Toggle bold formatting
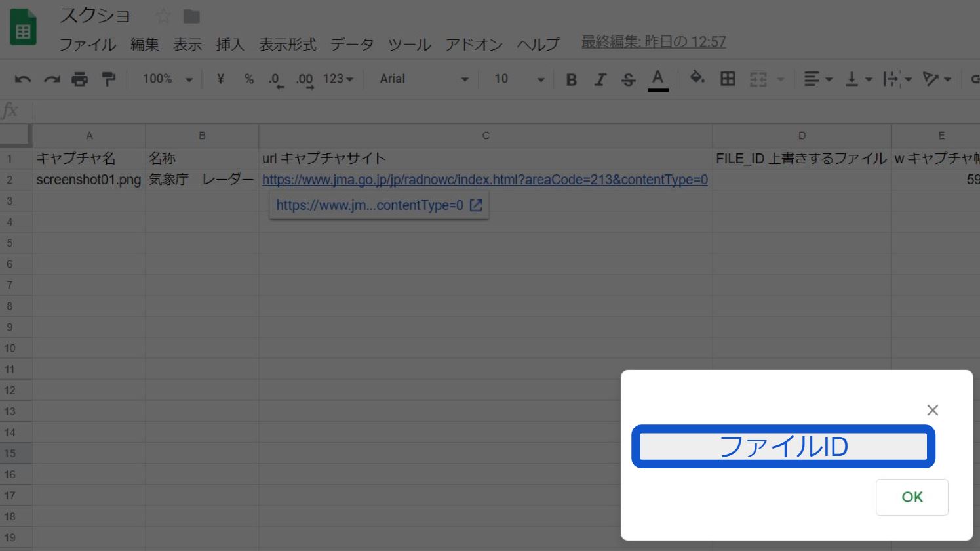The height and width of the screenshot is (551, 980). (x=571, y=79)
